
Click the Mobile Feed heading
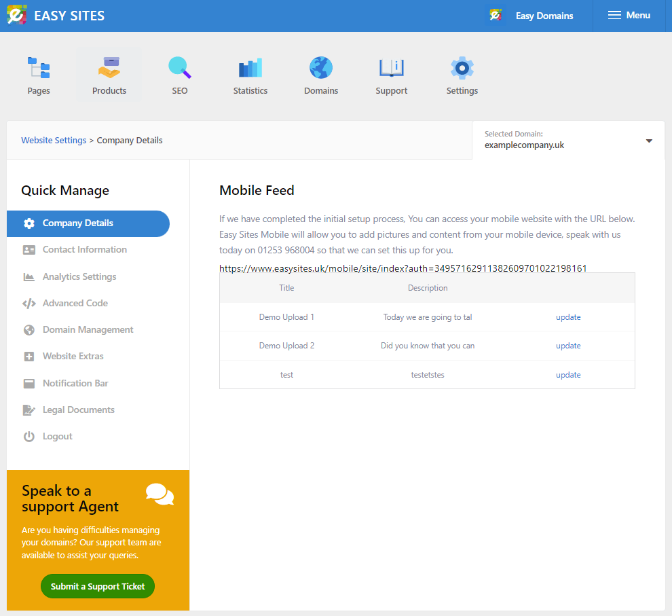[257, 190]
